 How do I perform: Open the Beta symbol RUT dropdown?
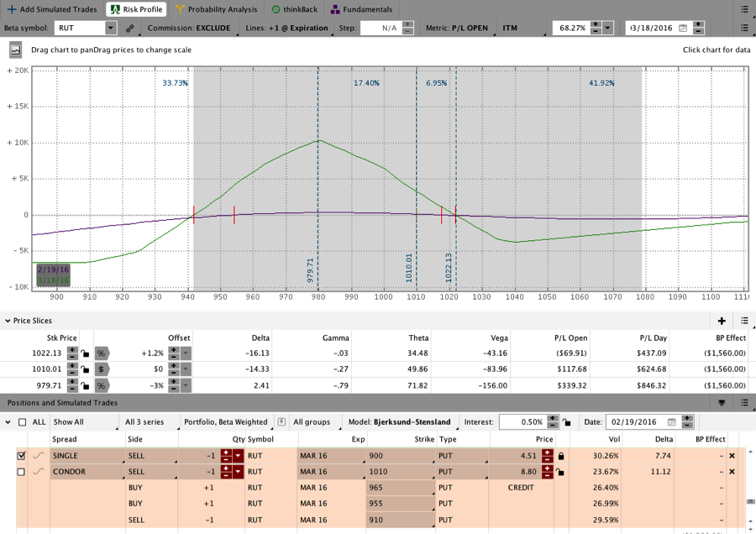111,28
